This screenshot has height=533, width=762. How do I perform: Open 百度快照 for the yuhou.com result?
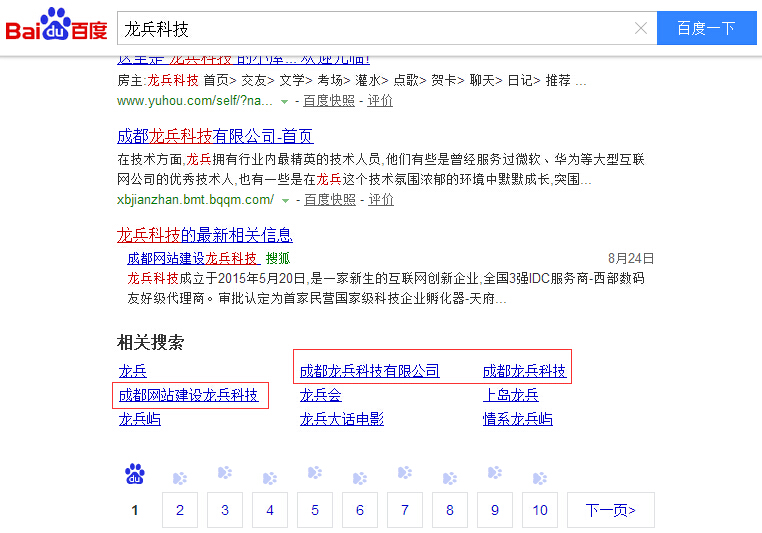(x=329, y=100)
